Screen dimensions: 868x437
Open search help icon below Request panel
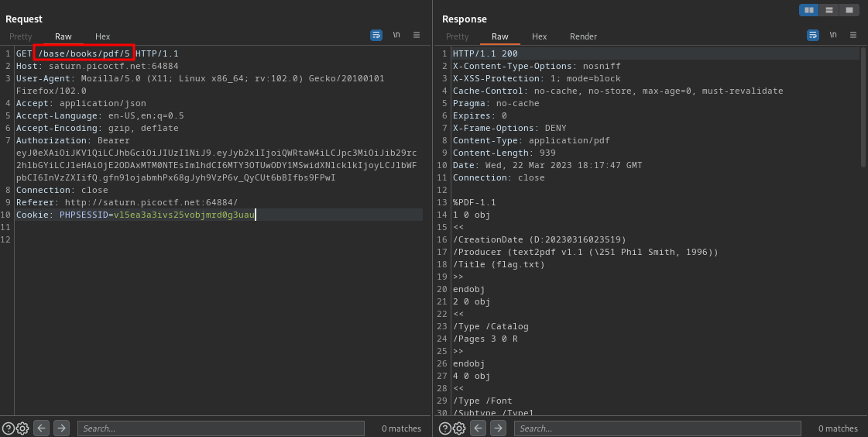coord(9,428)
